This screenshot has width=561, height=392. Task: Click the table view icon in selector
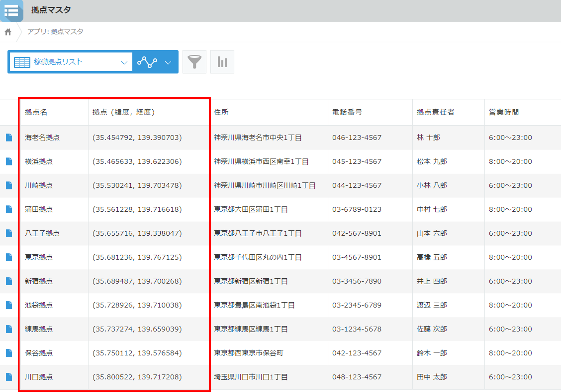pyautogui.click(x=22, y=62)
